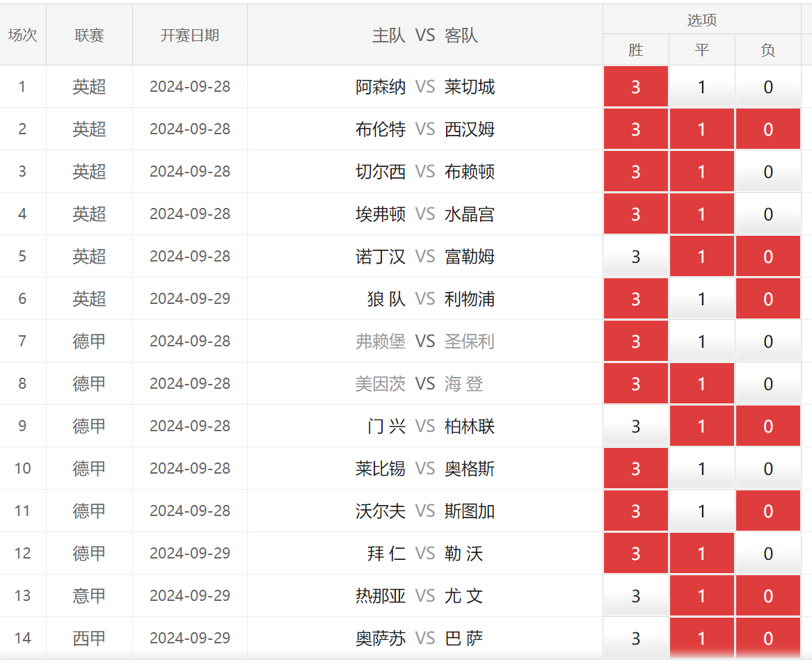Select win (3) for 门兴 VS 柏林联
Viewport: 812px width, 667px height.
coord(635,426)
